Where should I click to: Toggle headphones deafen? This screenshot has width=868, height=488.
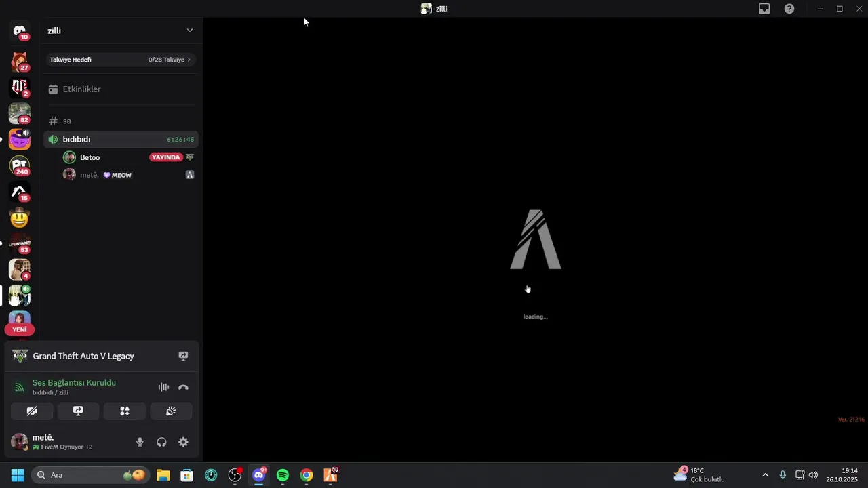point(161,442)
